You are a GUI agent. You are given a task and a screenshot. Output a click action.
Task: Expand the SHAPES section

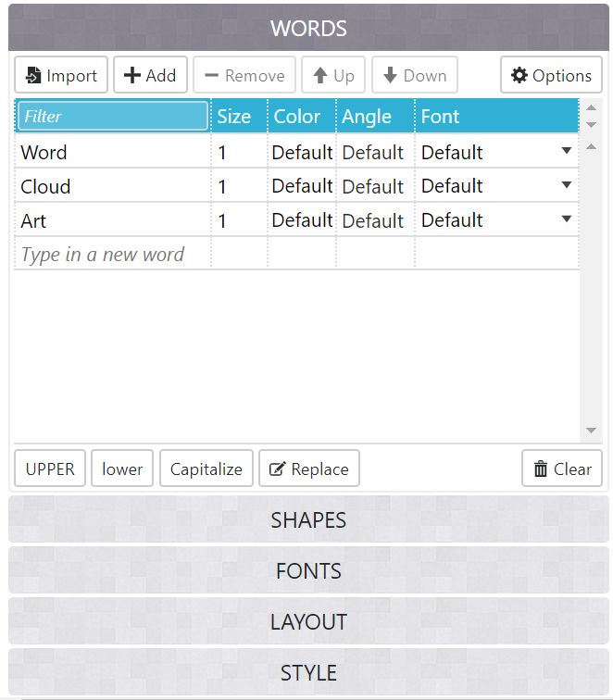pyautogui.click(x=308, y=519)
